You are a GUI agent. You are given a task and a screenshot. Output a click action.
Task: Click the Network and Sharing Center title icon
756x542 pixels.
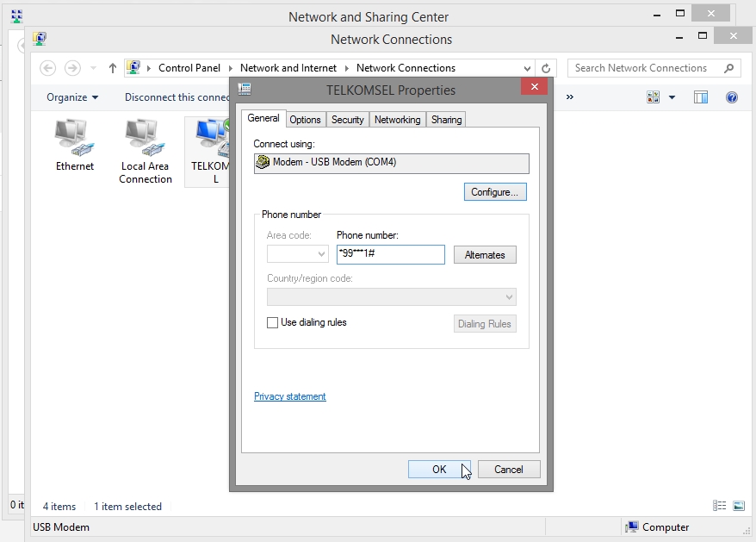16,16
